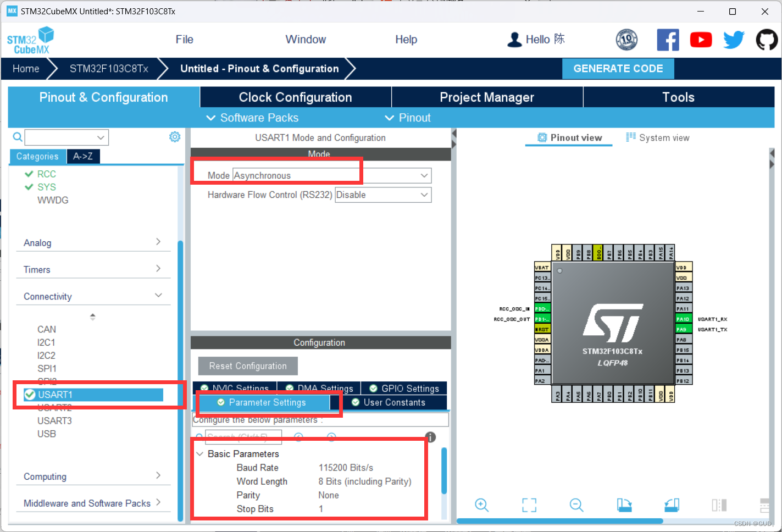Open the GPIO Settings tab
Viewport: 782px width, 532px height.
tap(404, 389)
